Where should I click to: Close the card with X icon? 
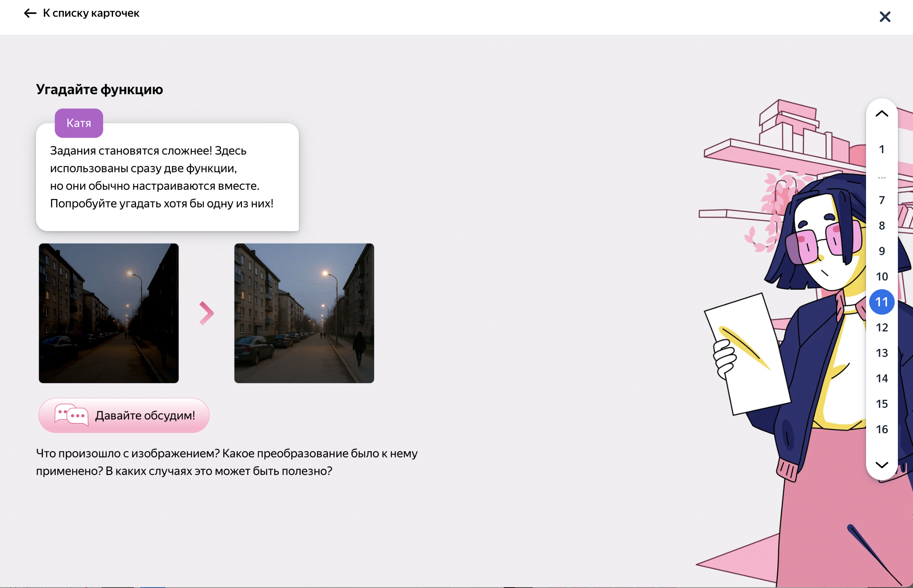coord(885,17)
